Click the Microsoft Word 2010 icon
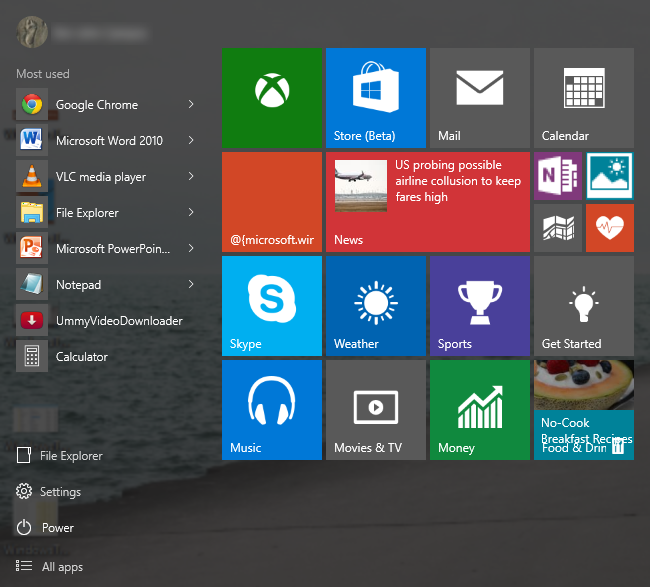Viewport: 650px width, 587px height. click(x=32, y=140)
